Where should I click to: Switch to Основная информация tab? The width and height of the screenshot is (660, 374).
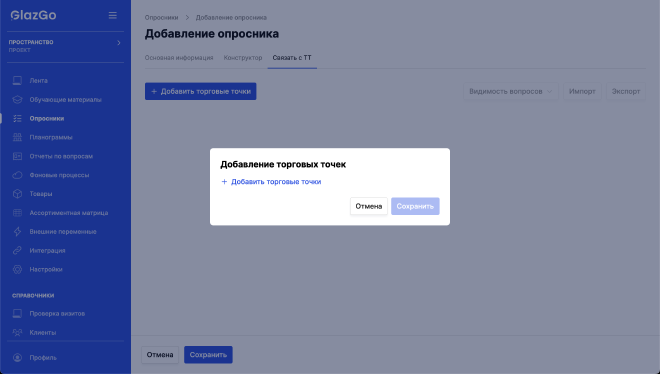[x=179, y=58]
